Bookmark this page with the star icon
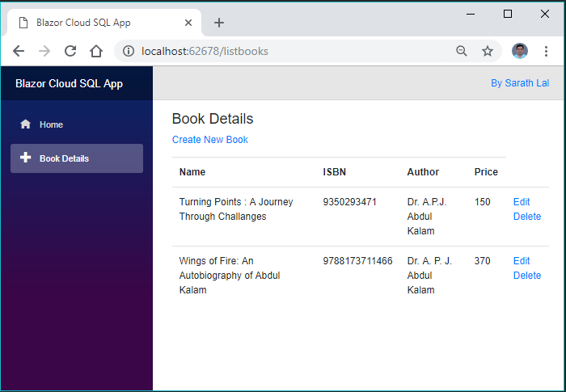The height and width of the screenshot is (392, 566). (x=488, y=51)
